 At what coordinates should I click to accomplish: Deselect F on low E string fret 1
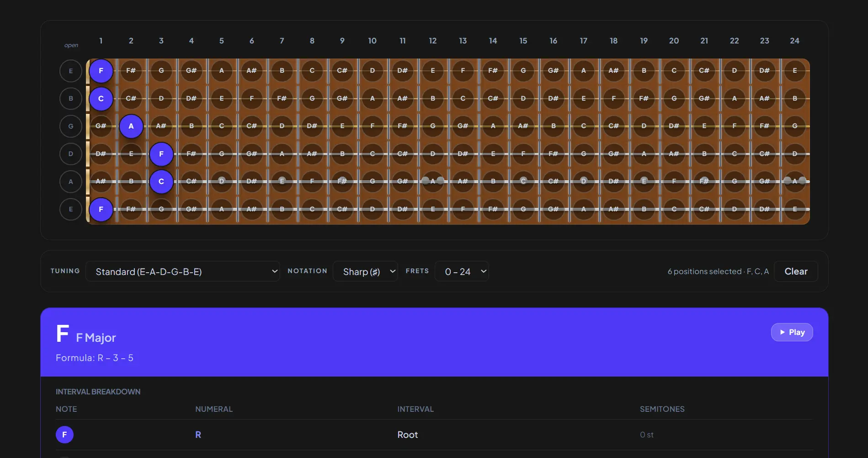(101, 209)
